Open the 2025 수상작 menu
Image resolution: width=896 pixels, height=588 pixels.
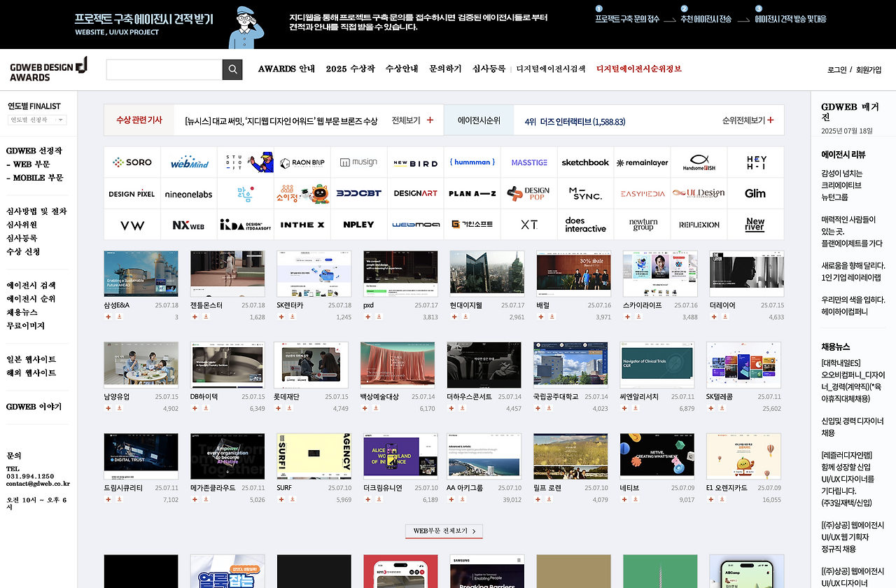(x=349, y=69)
